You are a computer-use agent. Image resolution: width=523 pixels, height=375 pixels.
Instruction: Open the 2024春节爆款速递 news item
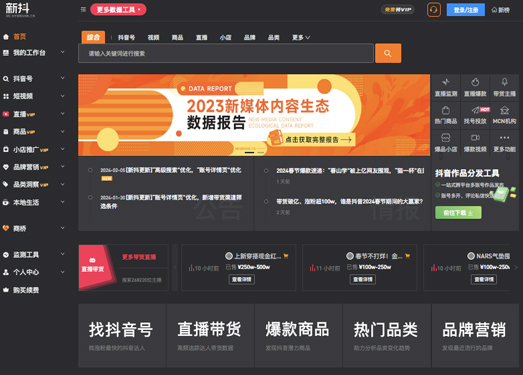[350, 170]
